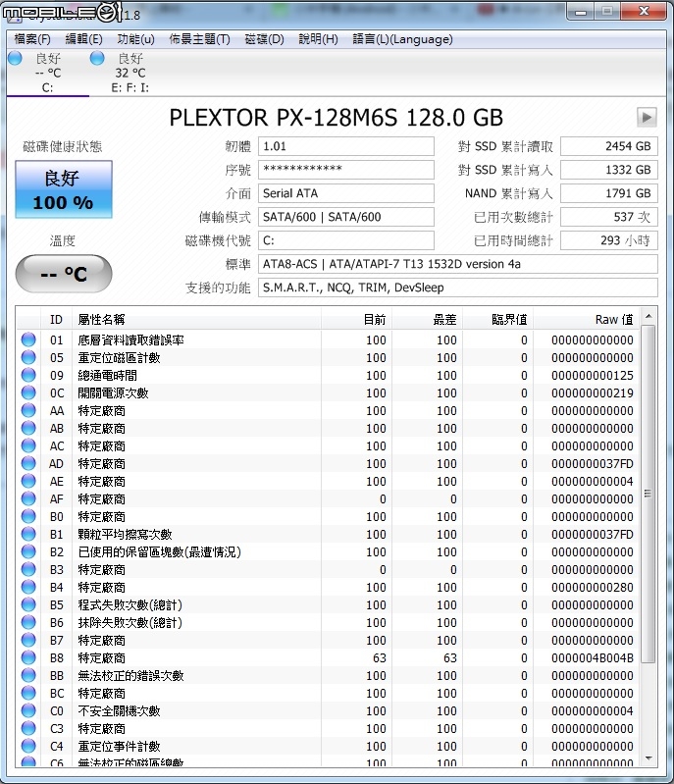674x784 pixels.
Task: Click the transfer mode field SATA/600 | SATA/600
Action: click(x=346, y=217)
